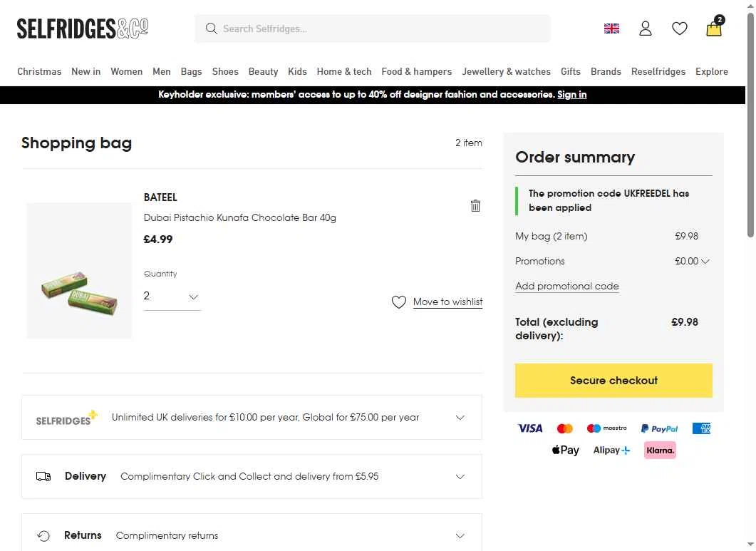The height and width of the screenshot is (551, 756).
Task: Open the Christmas menu
Action: coord(39,71)
